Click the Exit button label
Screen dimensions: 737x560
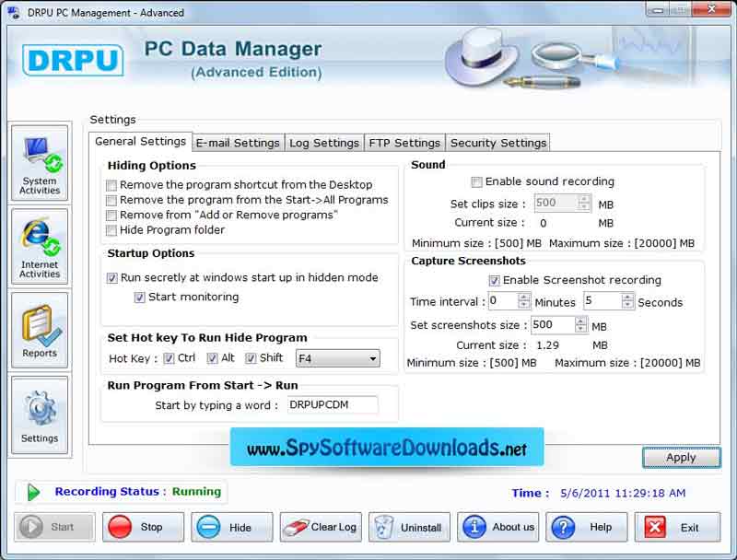point(689,528)
